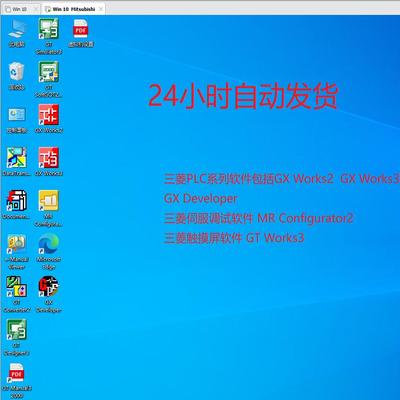Launch GT Simulator3 from the desktop
The width and height of the screenshot is (400, 400).
[x=49, y=36]
